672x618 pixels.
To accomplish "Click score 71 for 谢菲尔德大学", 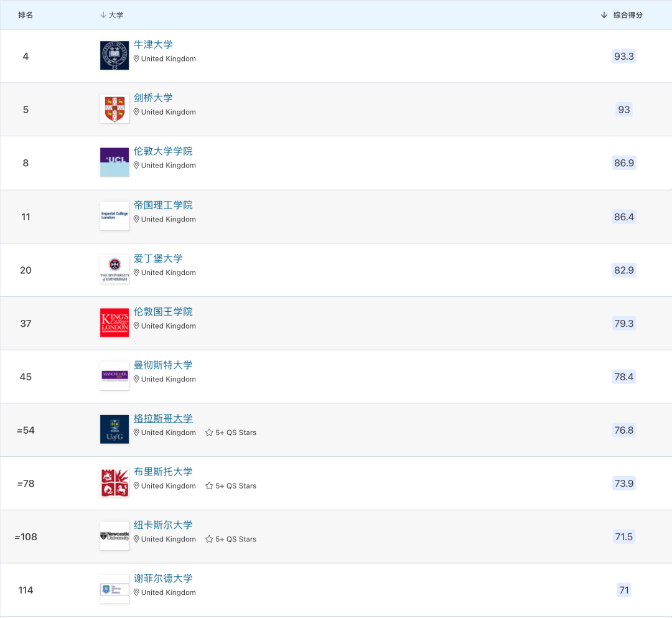I will [624, 590].
